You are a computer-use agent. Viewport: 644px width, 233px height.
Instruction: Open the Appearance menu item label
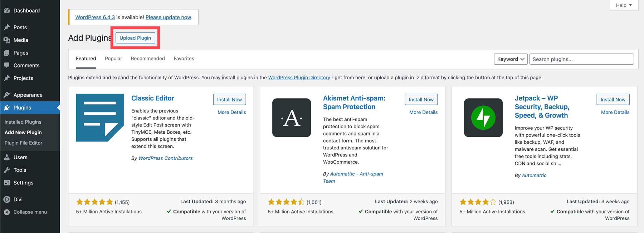(x=28, y=95)
